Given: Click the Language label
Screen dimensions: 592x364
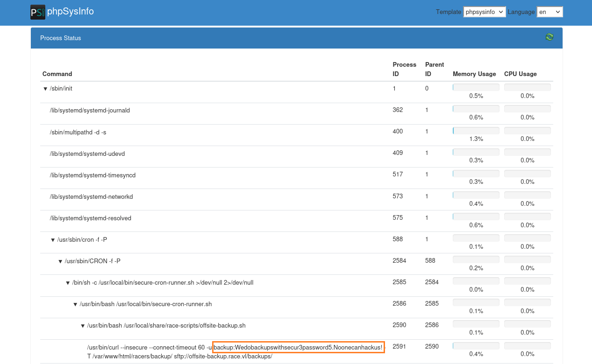Looking at the screenshot, I should click(521, 12).
